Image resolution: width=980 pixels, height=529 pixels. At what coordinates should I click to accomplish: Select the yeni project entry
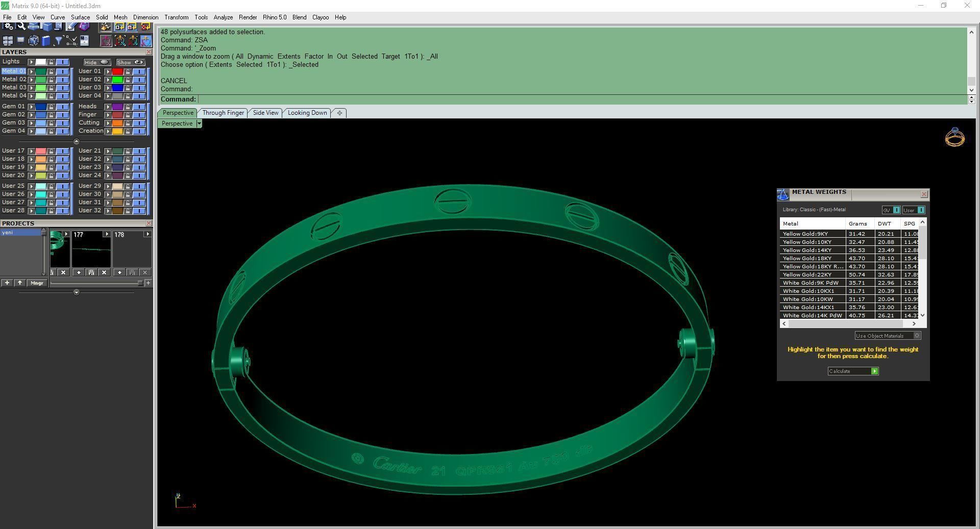(20, 233)
